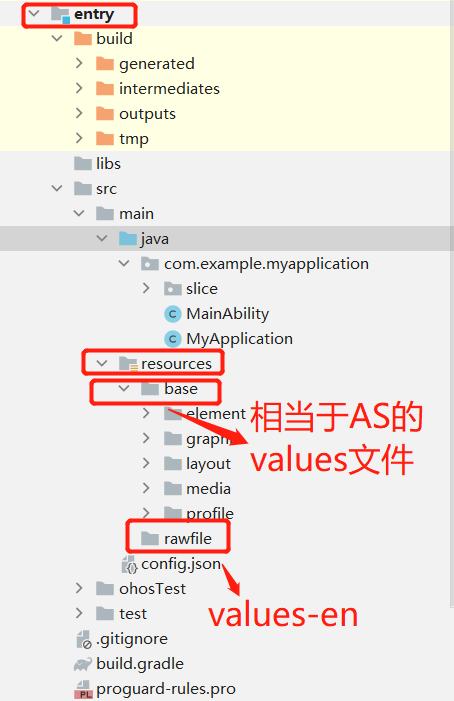This screenshot has width=454, height=701.
Task: Select the proguard-rules.pro file name
Action: pos(166,689)
